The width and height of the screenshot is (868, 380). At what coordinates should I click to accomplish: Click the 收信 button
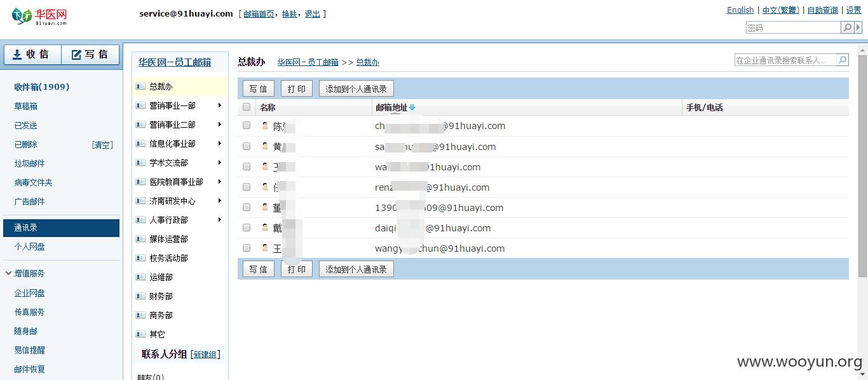(33, 55)
